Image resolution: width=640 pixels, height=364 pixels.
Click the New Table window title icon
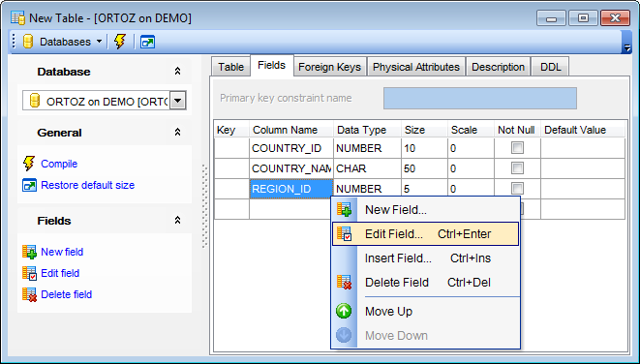[x=18, y=18]
